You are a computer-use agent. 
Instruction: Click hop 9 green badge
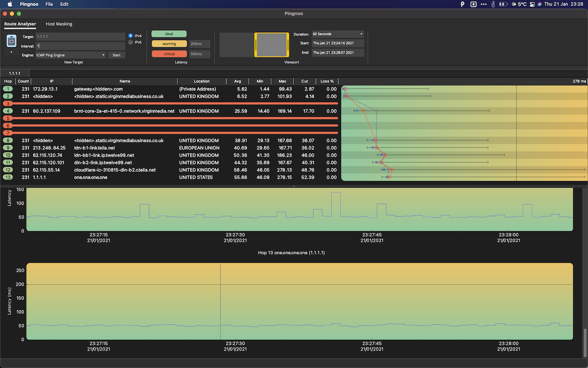[8, 148]
